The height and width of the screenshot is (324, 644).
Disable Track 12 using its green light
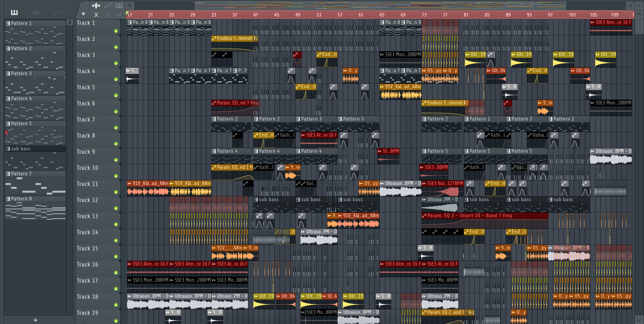pyautogui.click(x=116, y=208)
